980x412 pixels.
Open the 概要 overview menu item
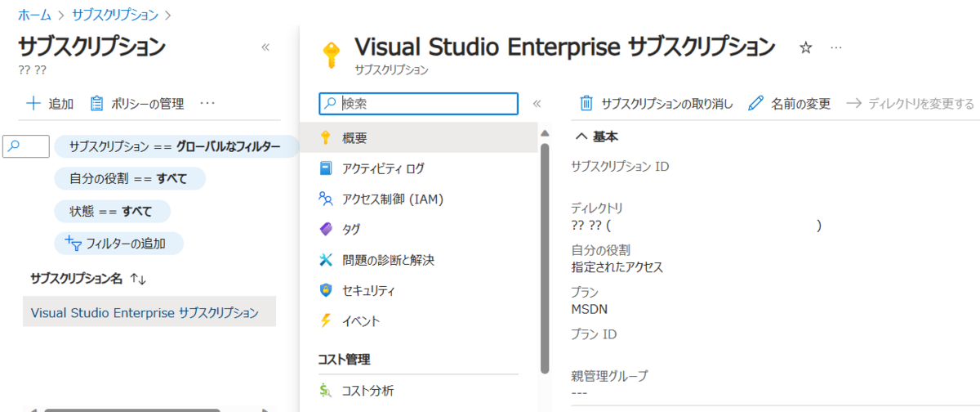click(x=354, y=137)
